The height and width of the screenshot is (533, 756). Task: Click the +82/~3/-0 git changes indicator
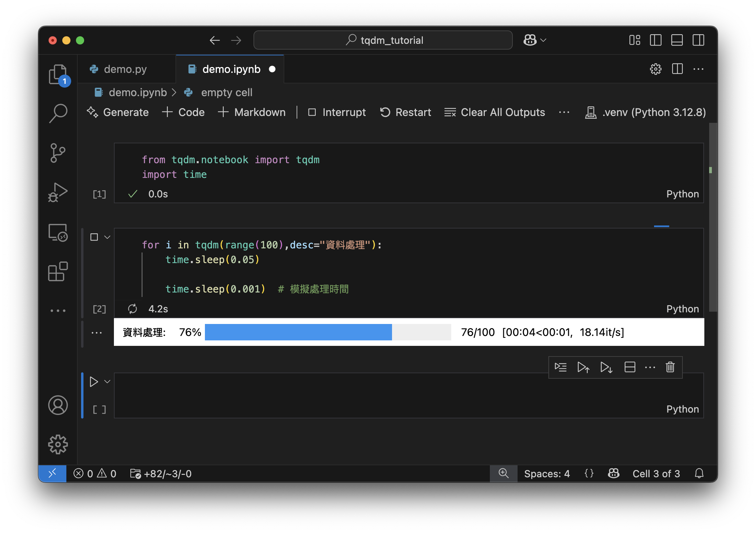coord(161,473)
